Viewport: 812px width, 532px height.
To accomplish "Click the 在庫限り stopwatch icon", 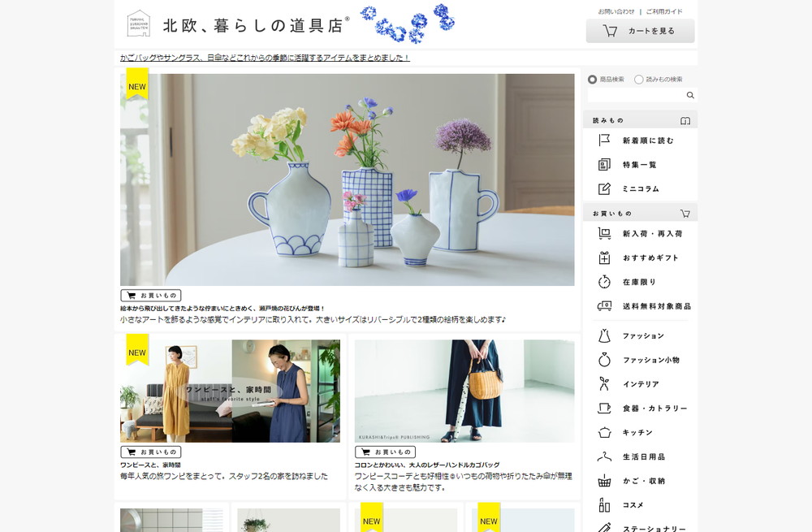I will pos(604,282).
